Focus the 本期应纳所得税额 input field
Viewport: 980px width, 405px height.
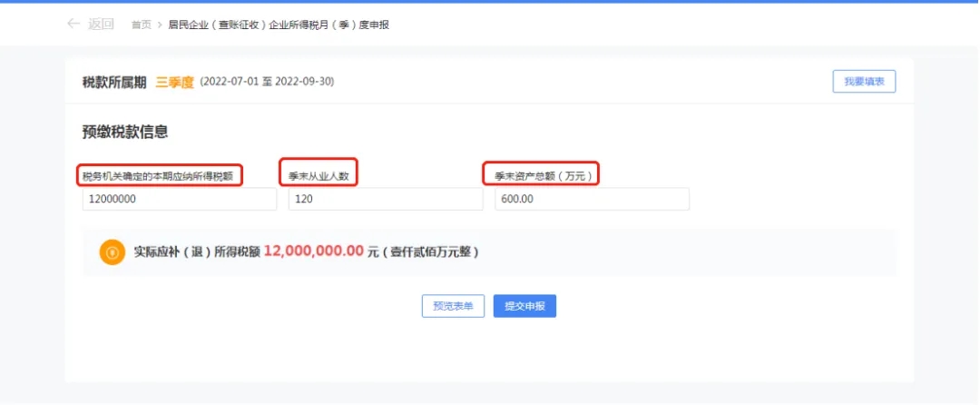point(179,199)
